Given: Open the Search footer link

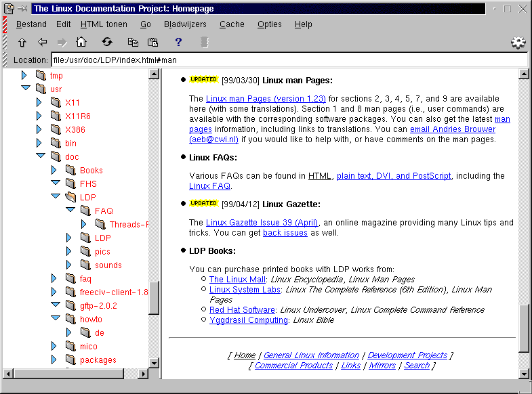Looking at the screenshot, I should coord(417,366).
